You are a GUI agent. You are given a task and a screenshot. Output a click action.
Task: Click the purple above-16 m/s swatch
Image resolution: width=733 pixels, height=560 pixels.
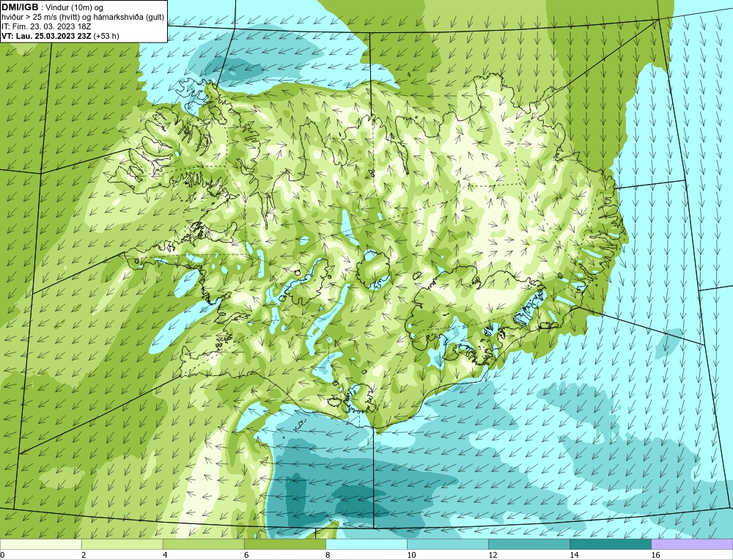click(x=692, y=544)
